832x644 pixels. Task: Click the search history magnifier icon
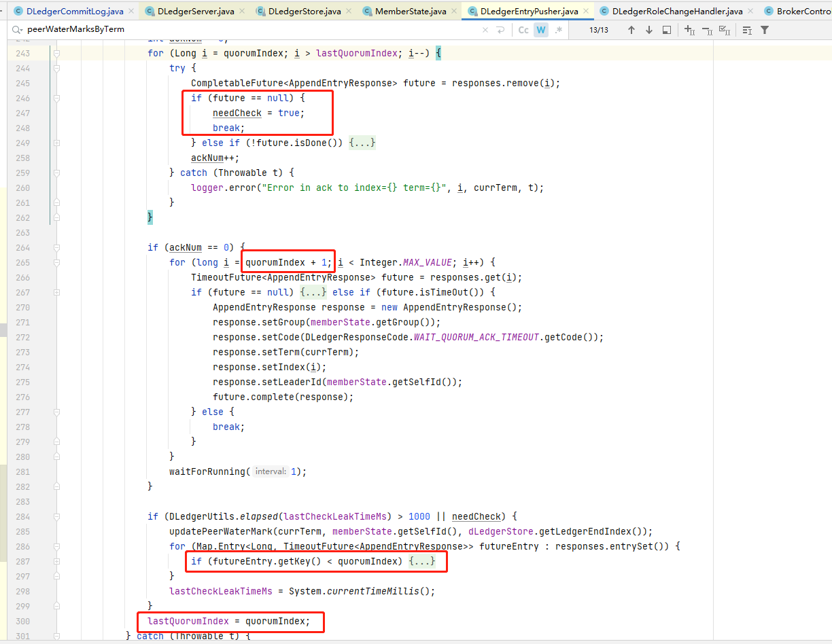coord(17,30)
